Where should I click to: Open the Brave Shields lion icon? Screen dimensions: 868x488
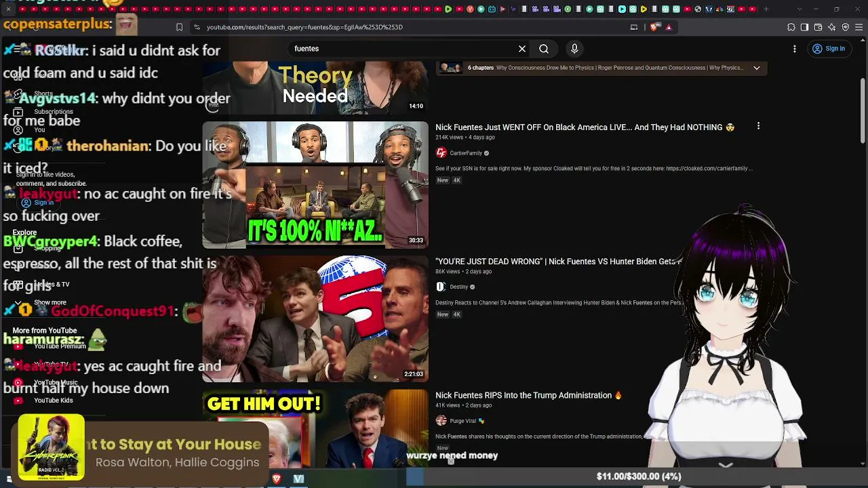click(x=654, y=27)
